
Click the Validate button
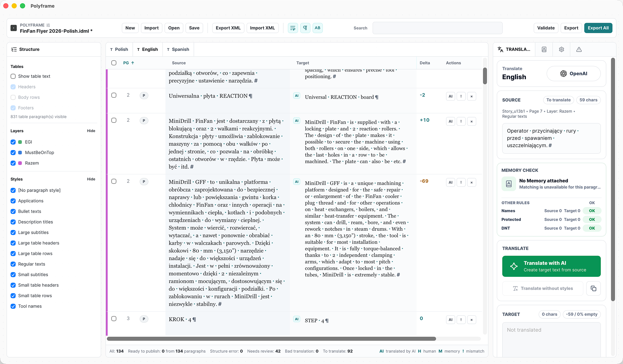pos(546,28)
